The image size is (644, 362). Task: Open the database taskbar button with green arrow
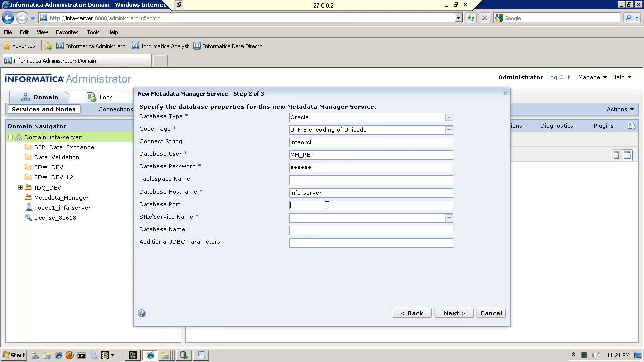tap(184, 355)
